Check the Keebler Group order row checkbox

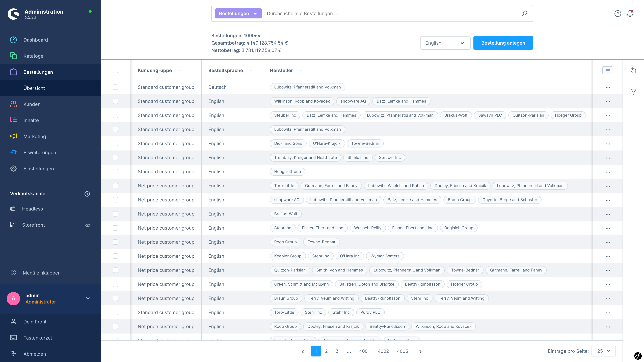(115, 256)
